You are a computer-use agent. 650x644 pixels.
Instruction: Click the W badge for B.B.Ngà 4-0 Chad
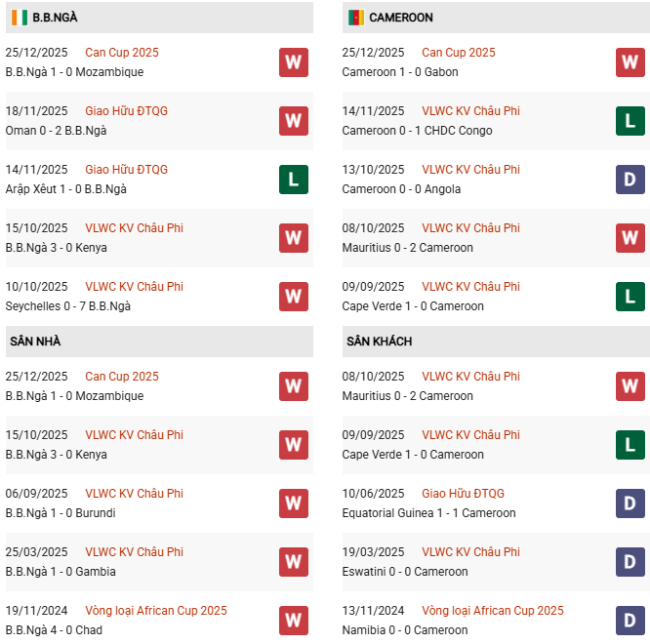point(294,621)
